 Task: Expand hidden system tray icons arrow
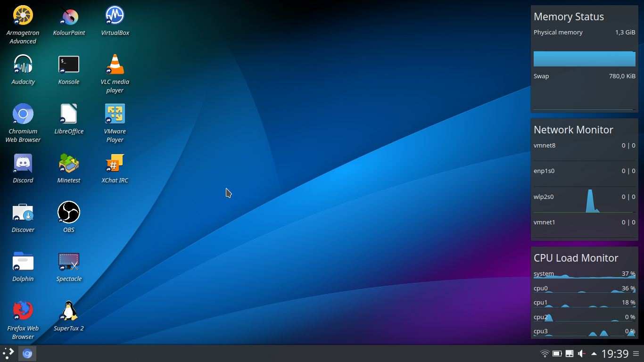[x=594, y=354]
